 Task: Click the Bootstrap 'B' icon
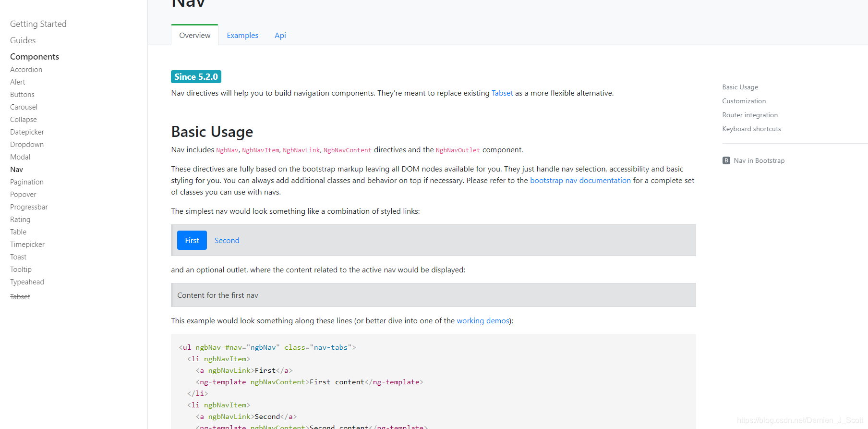pyautogui.click(x=726, y=160)
